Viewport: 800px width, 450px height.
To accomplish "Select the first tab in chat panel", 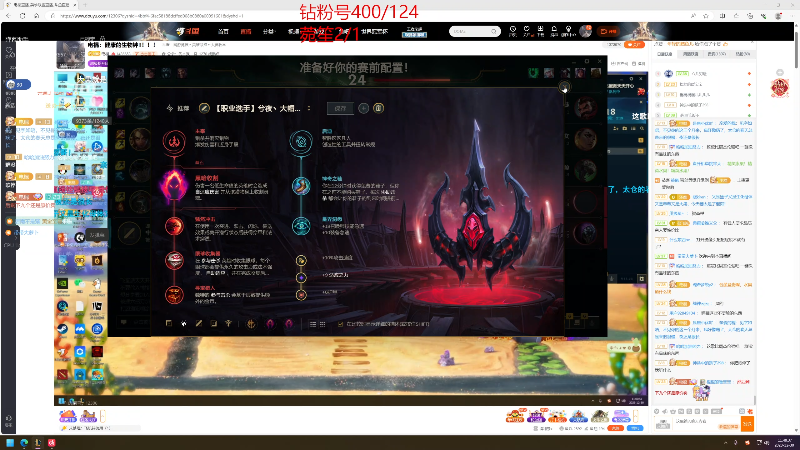I will 664,54.
